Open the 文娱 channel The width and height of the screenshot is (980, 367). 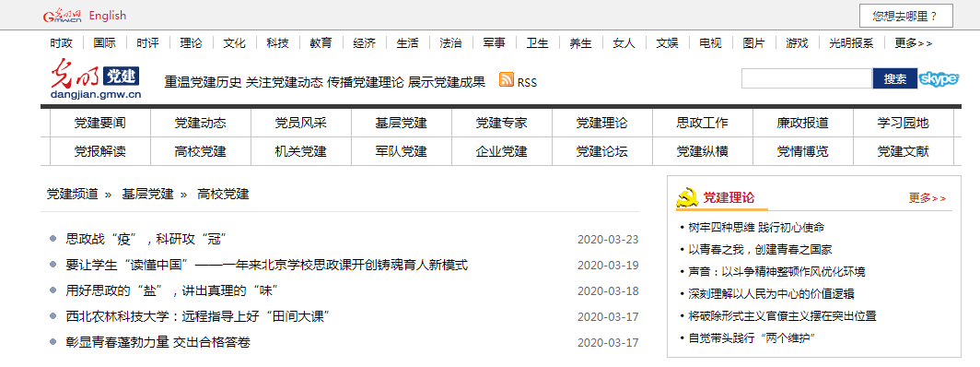[x=667, y=43]
